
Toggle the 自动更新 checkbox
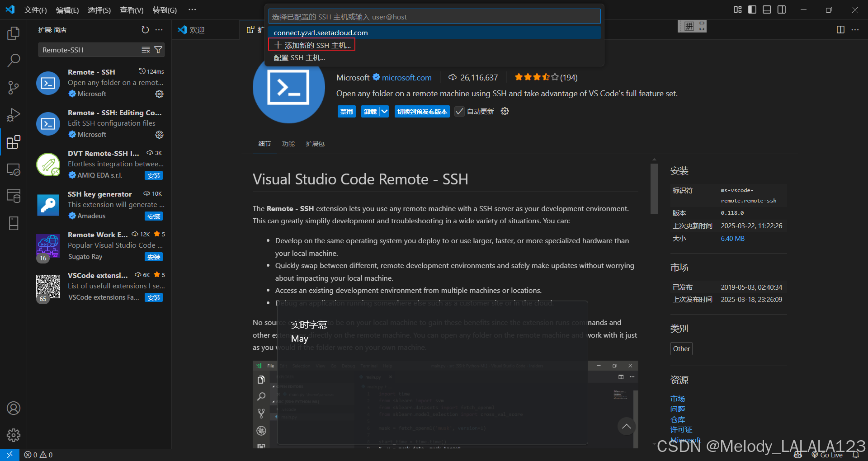pyautogui.click(x=459, y=112)
